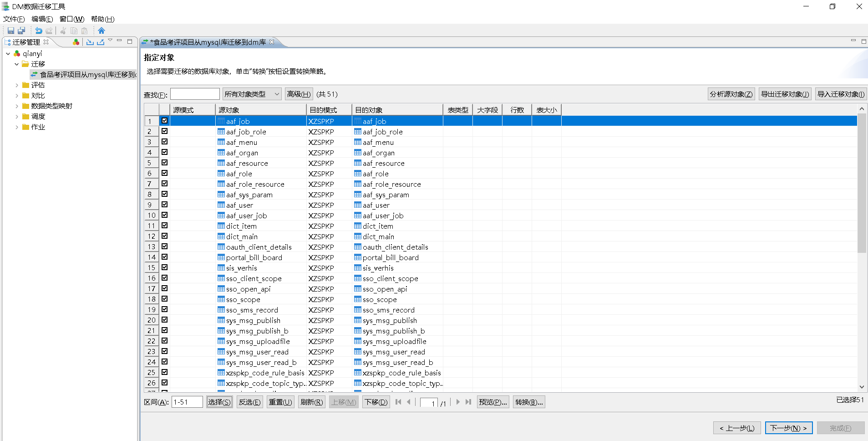Go to next page of object list

tap(458, 402)
